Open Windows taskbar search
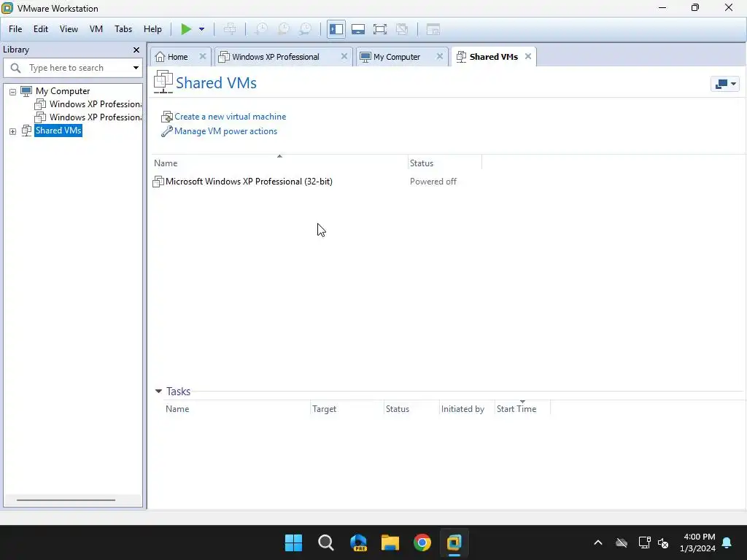The width and height of the screenshot is (747, 560). (x=326, y=542)
